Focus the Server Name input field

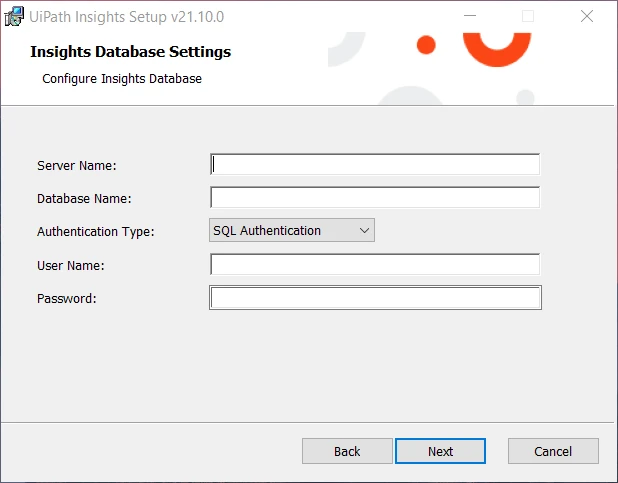[x=375, y=164]
